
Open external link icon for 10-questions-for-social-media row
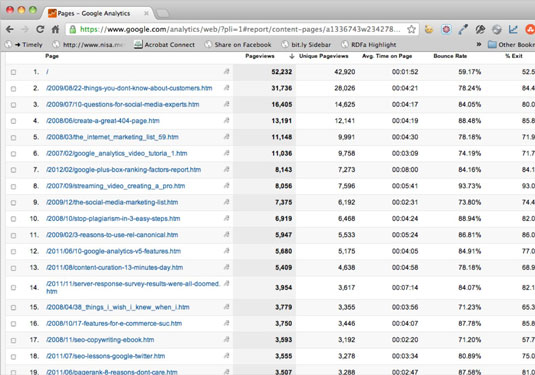(226, 104)
